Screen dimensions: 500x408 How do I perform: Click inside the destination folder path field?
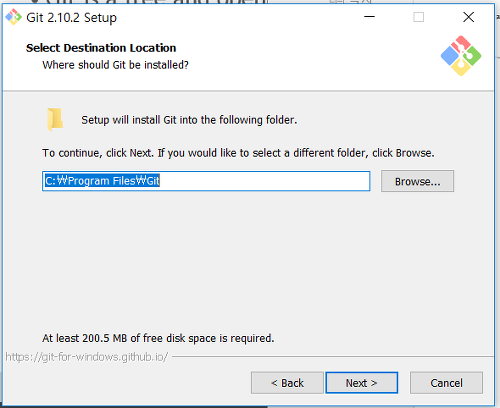[x=206, y=181]
